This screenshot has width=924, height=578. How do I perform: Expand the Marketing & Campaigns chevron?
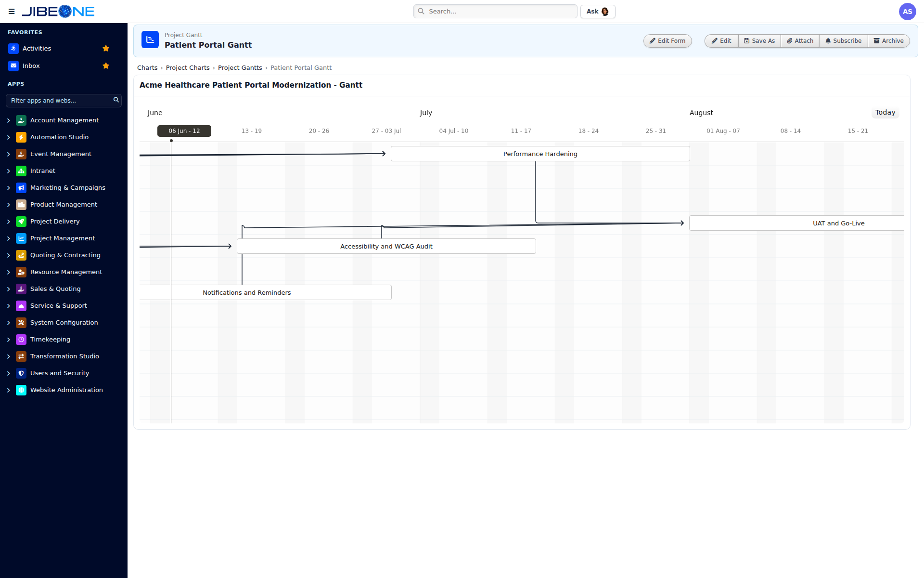(x=8, y=188)
